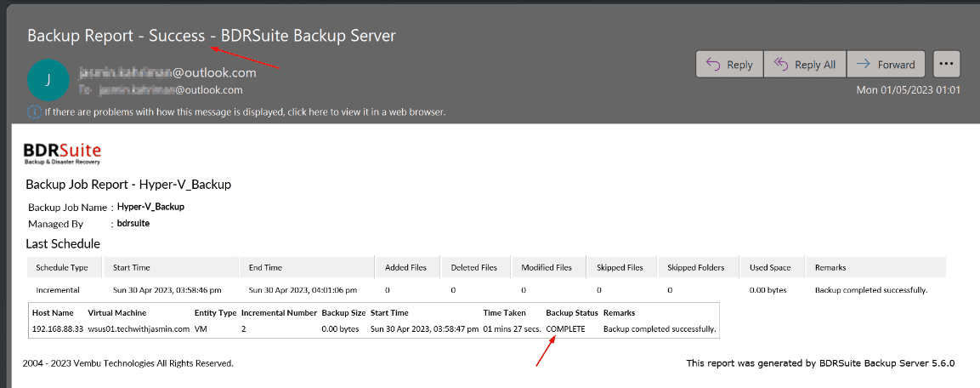The width and height of the screenshot is (980, 388).
Task: Select the Managed By value bdrsuite
Action: [133, 223]
